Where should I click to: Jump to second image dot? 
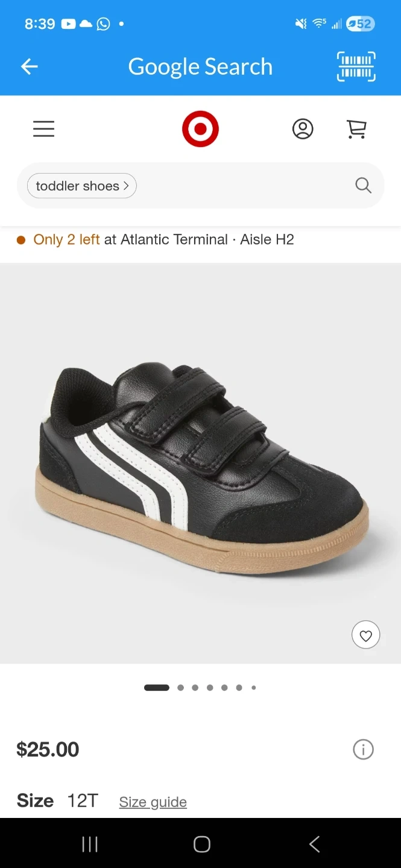pos(181,688)
